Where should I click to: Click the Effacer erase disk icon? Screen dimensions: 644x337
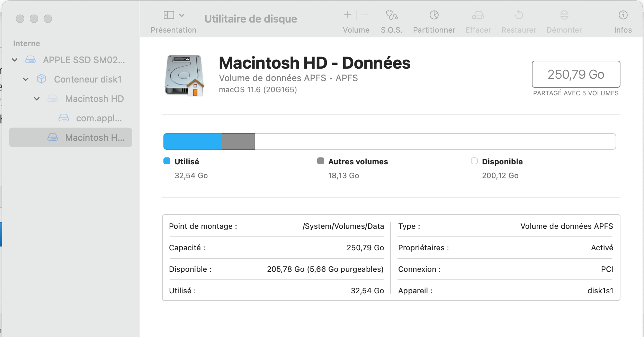(478, 15)
